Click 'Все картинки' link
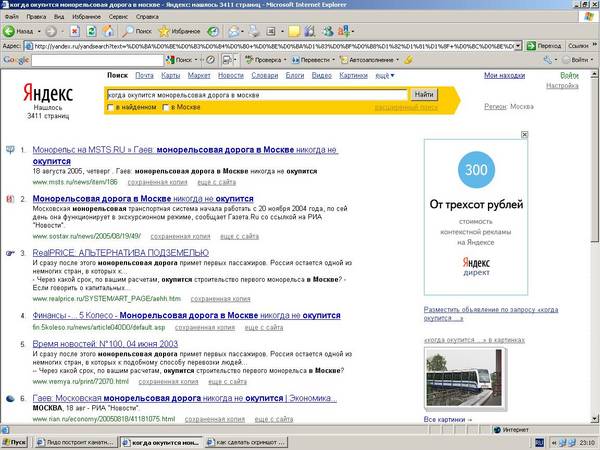The image size is (600, 450). [448, 419]
